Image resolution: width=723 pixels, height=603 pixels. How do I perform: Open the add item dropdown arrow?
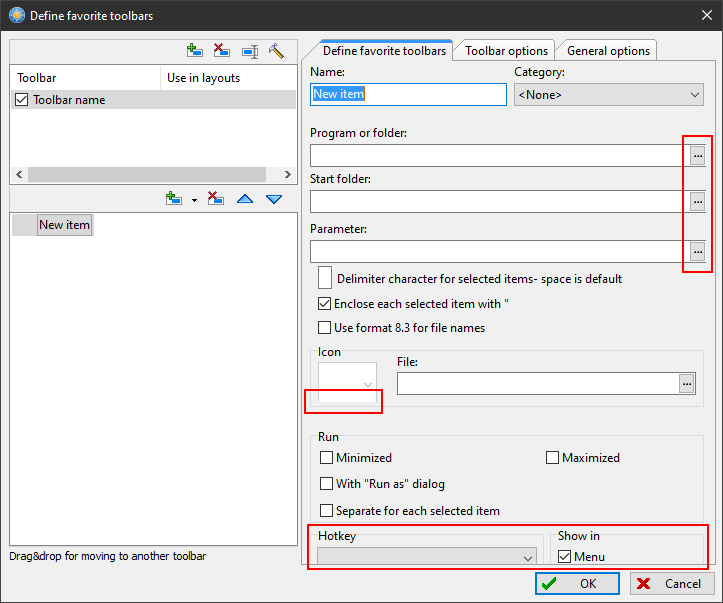coord(194,200)
